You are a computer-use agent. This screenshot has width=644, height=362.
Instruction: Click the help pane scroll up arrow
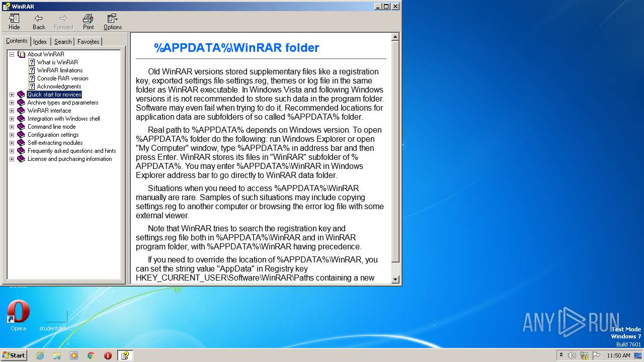coord(395,37)
